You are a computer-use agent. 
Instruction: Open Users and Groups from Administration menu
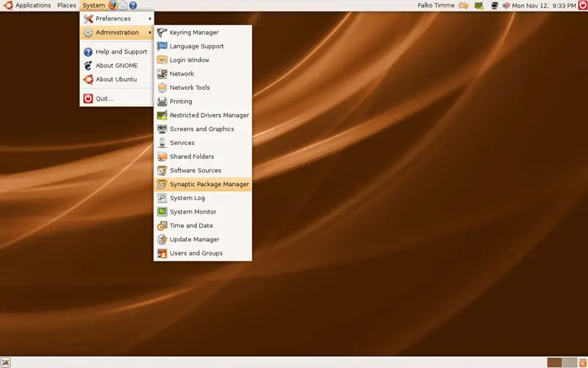tap(203, 253)
